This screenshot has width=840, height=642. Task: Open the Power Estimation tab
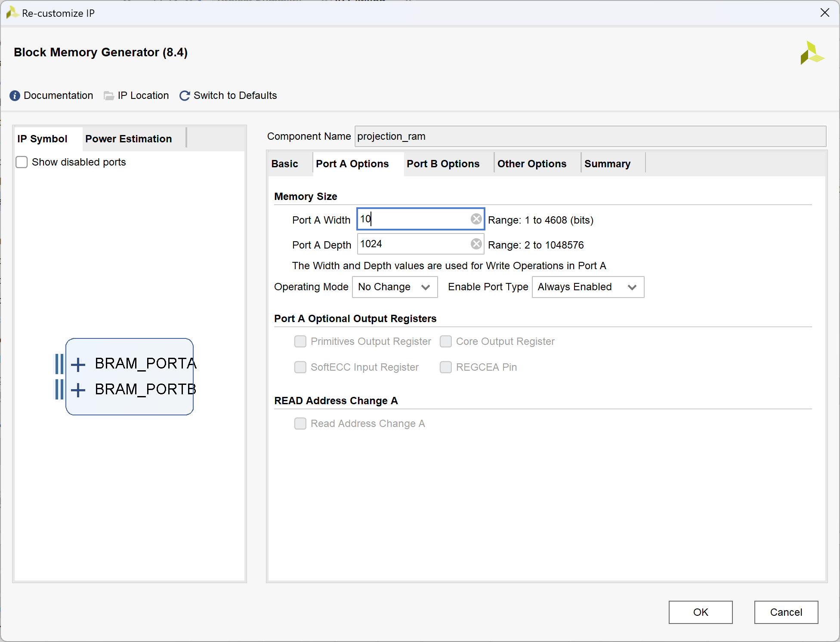pyautogui.click(x=128, y=139)
